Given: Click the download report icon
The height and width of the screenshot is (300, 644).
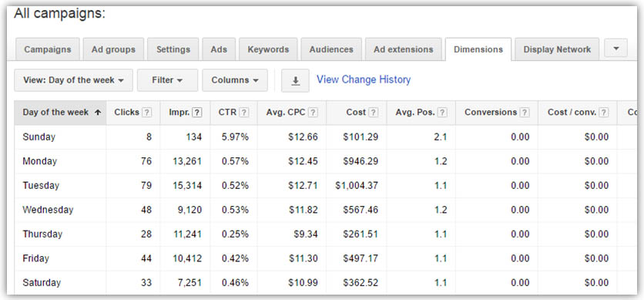Looking at the screenshot, I should coord(295,80).
